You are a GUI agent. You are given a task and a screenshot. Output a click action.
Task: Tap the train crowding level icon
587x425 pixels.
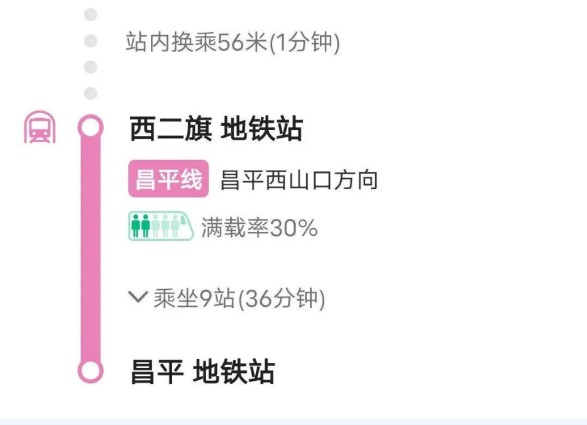pyautogui.click(x=161, y=226)
